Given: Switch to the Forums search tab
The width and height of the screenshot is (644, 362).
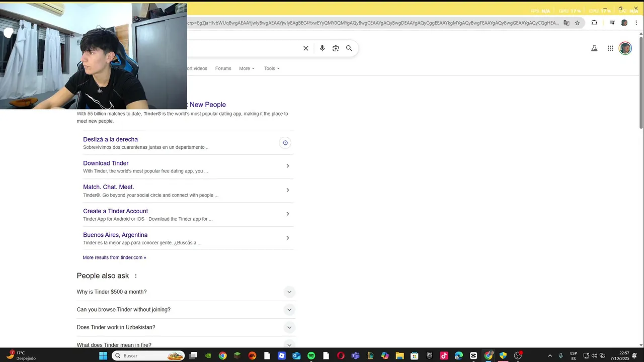Looking at the screenshot, I should click(x=223, y=68).
